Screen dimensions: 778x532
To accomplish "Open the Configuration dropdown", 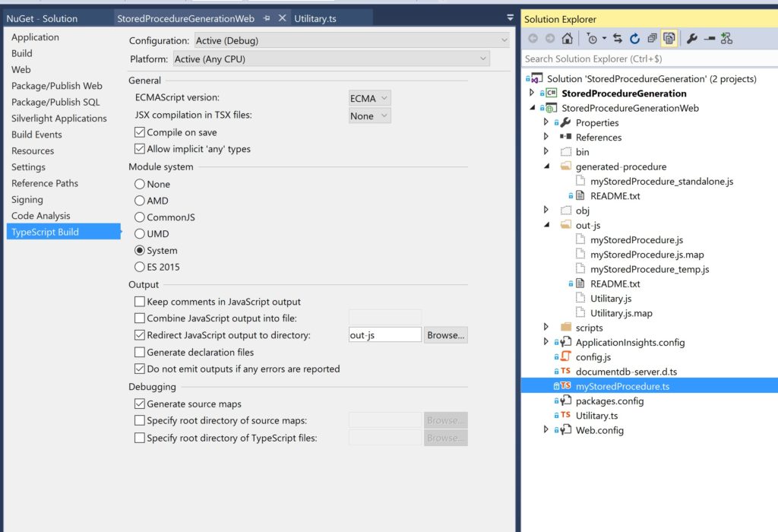I will click(352, 41).
